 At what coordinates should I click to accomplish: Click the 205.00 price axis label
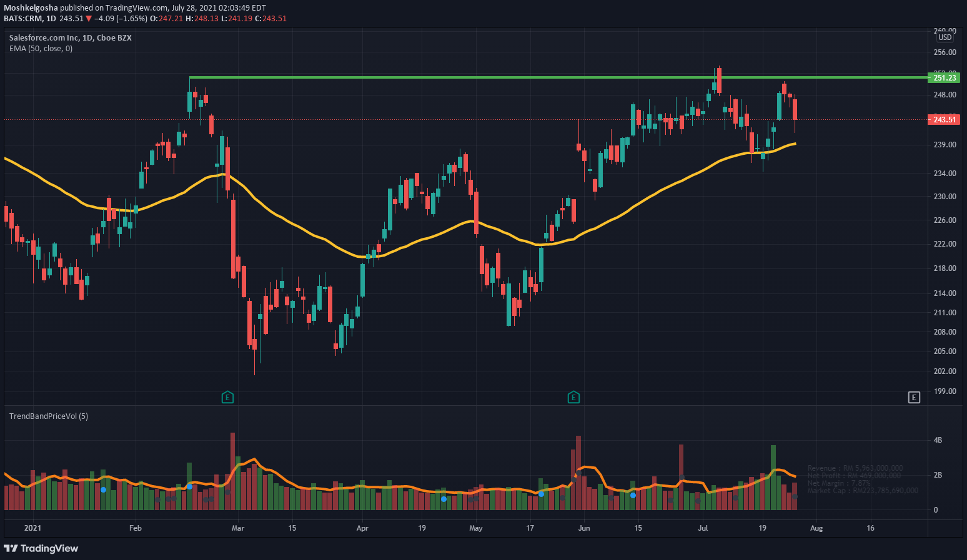point(945,351)
